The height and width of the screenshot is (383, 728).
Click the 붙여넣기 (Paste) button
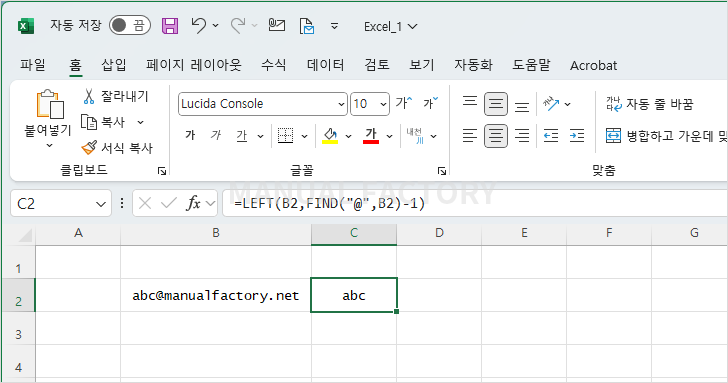[x=48, y=118]
